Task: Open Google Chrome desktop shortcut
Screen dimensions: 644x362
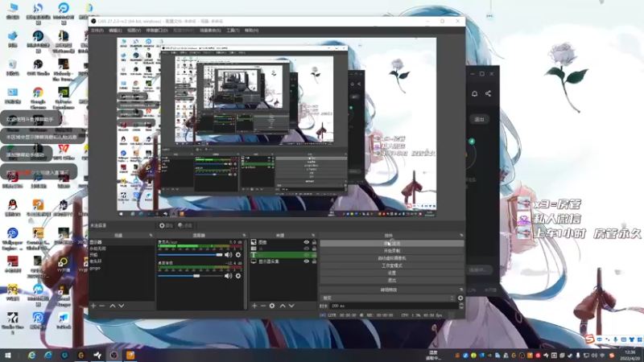Action: point(38,97)
